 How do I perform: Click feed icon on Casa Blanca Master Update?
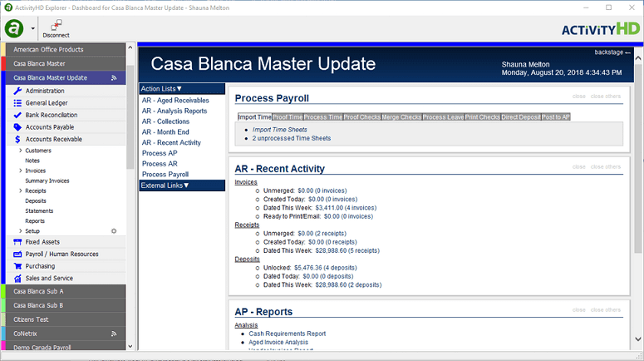pyautogui.click(x=114, y=77)
